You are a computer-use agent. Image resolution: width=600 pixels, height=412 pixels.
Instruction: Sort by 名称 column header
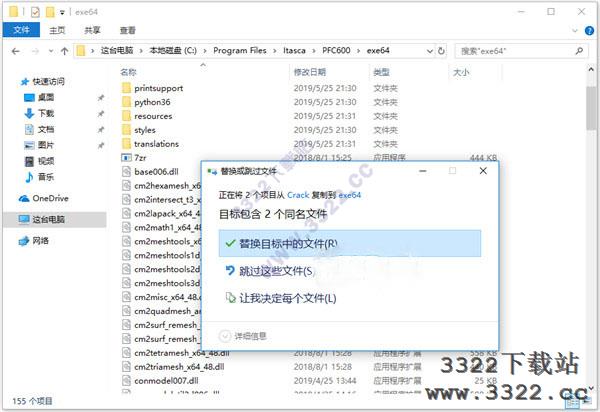[128, 72]
